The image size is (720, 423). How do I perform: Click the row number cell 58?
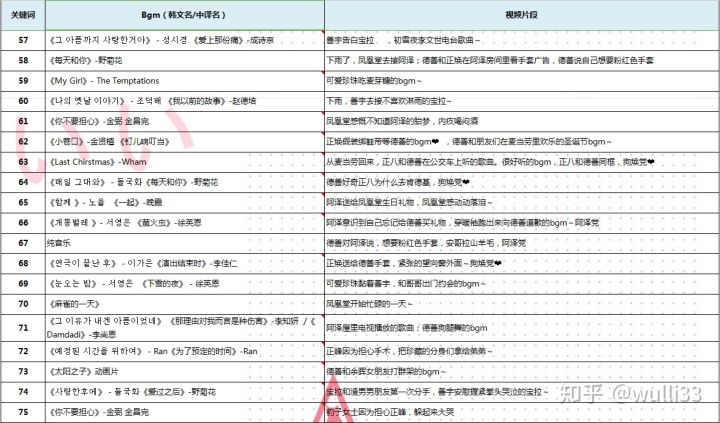pyautogui.click(x=23, y=61)
